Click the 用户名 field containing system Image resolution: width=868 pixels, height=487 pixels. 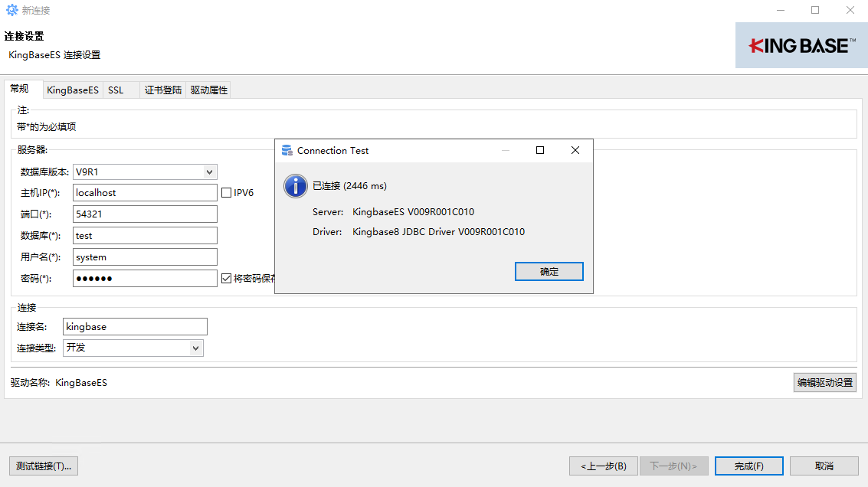145,257
